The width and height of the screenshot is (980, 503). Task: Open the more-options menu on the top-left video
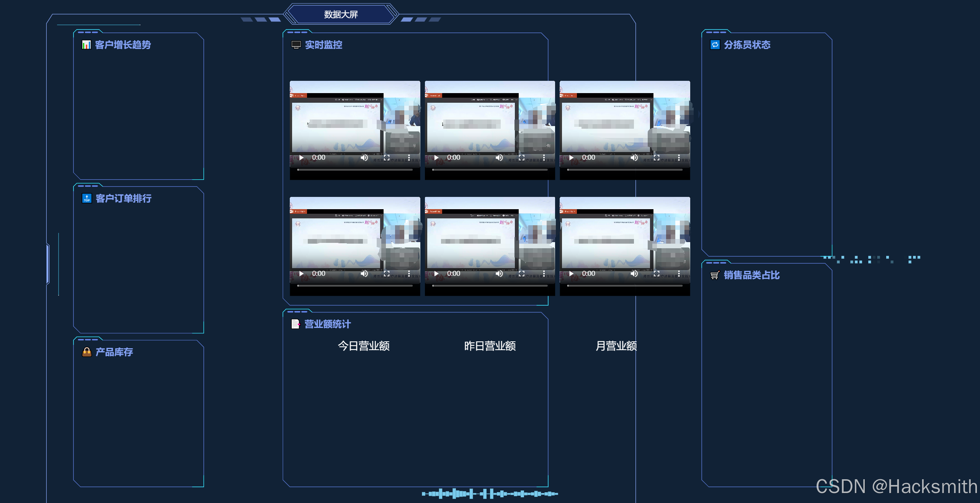(409, 157)
